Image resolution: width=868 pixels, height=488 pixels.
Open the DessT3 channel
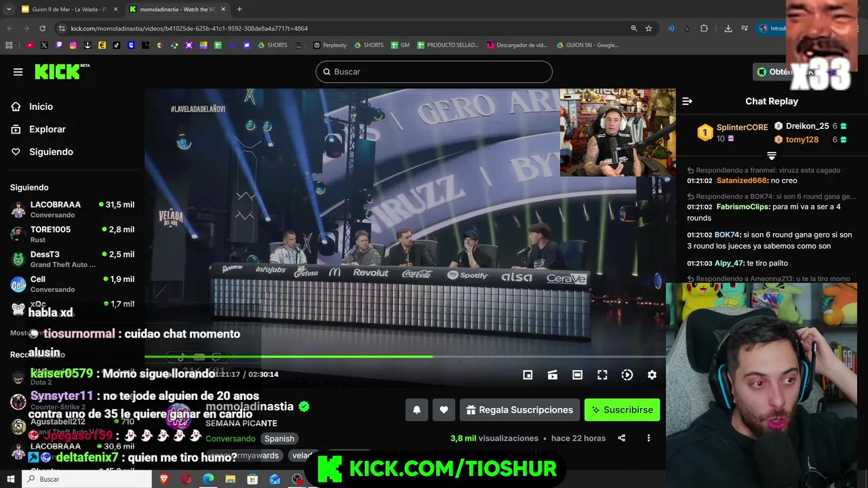point(73,260)
